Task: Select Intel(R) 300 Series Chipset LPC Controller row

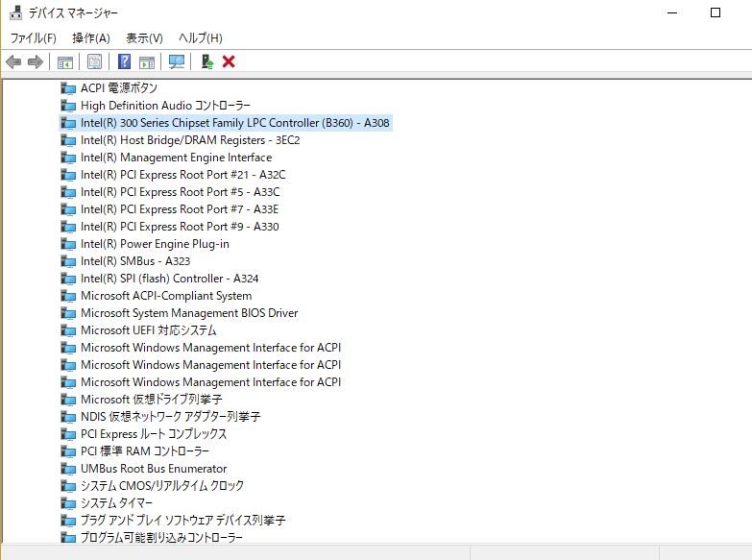Action: point(226,123)
